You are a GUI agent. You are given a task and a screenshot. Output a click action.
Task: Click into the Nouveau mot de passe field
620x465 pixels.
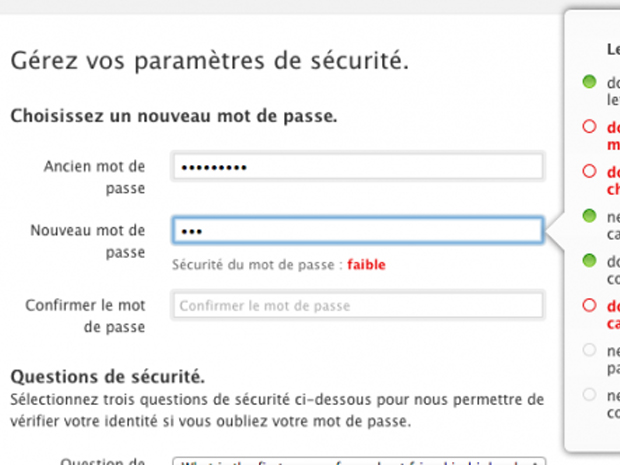click(x=357, y=231)
